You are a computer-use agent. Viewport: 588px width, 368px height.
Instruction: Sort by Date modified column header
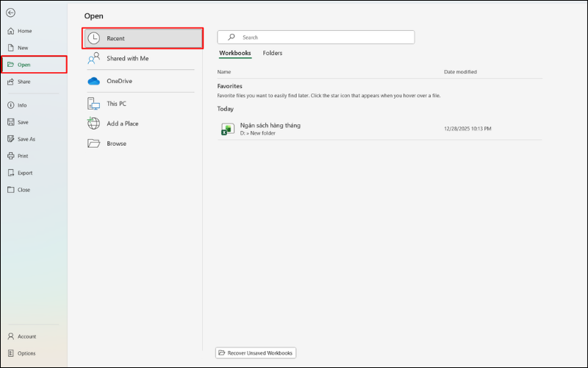(460, 71)
